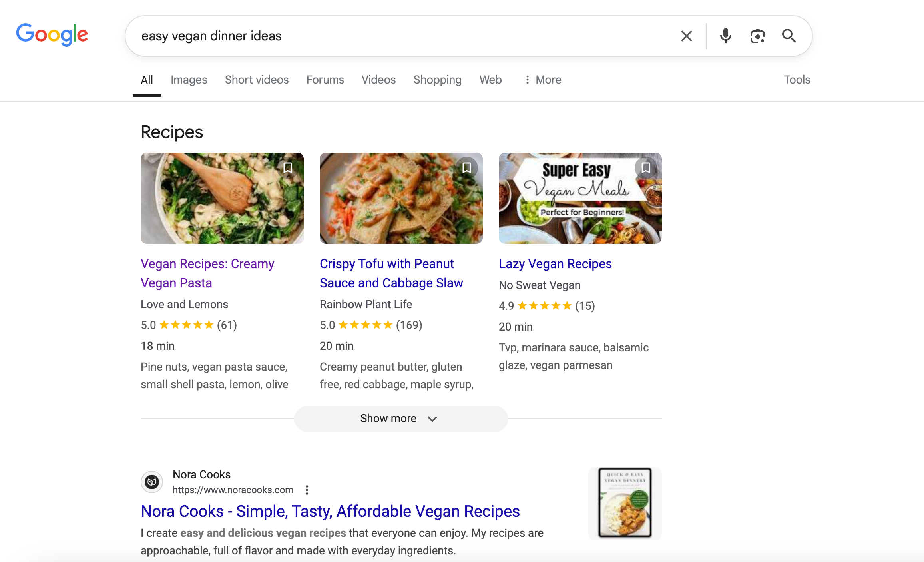Open Google Lens image search

(x=757, y=36)
